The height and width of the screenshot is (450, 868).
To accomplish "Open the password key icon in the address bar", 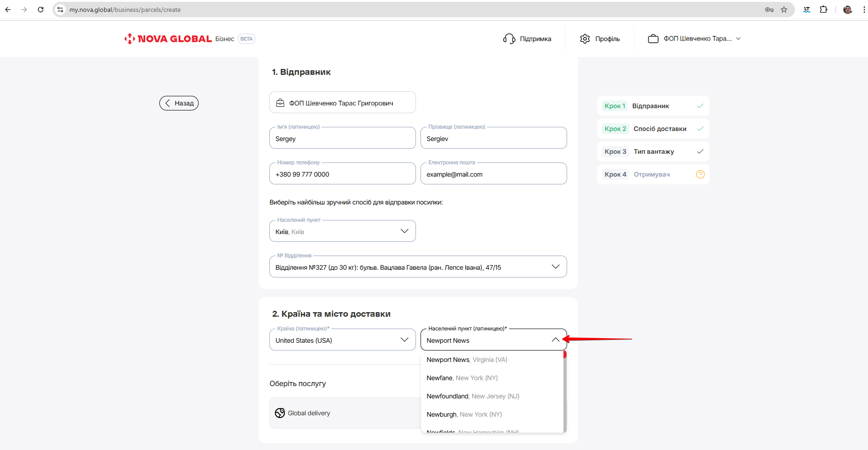I will 769,10.
